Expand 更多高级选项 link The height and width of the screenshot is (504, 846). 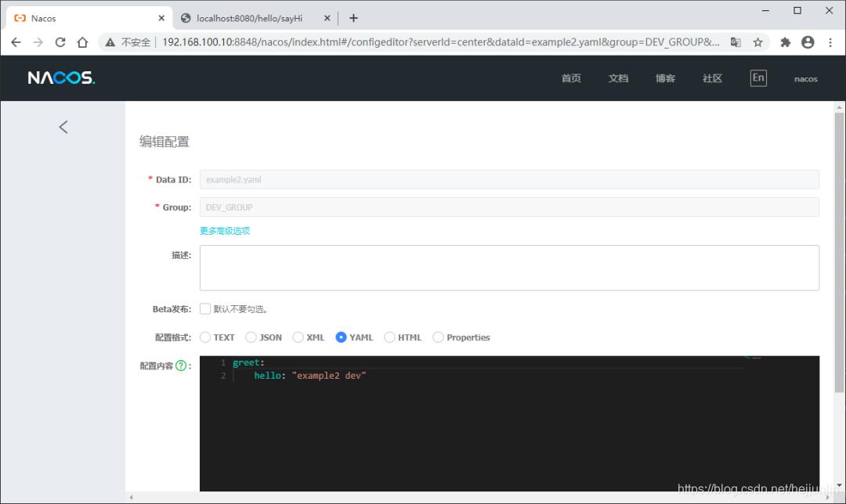[x=225, y=231]
